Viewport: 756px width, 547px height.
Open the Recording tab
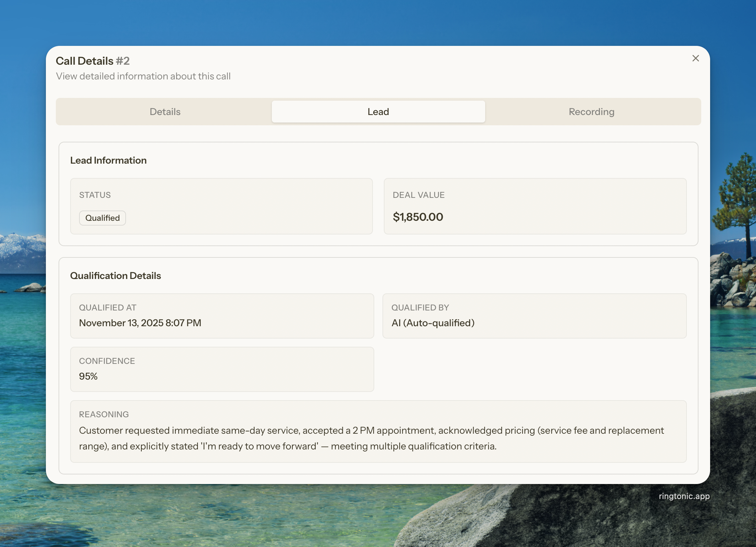(591, 112)
